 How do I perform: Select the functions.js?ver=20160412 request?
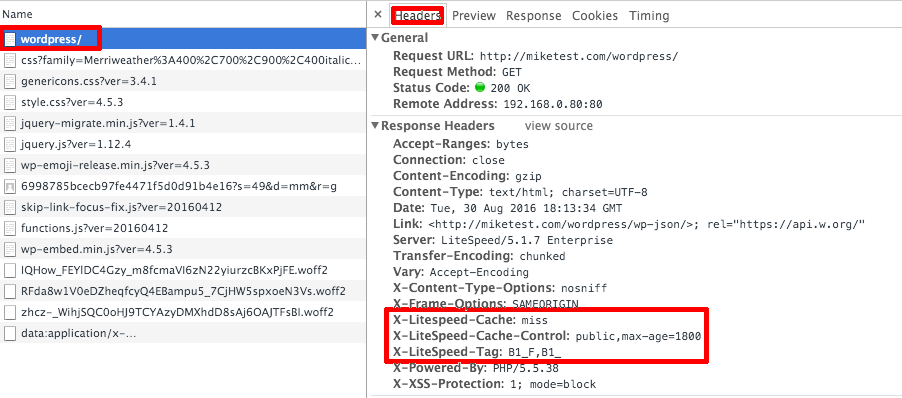coord(183,228)
